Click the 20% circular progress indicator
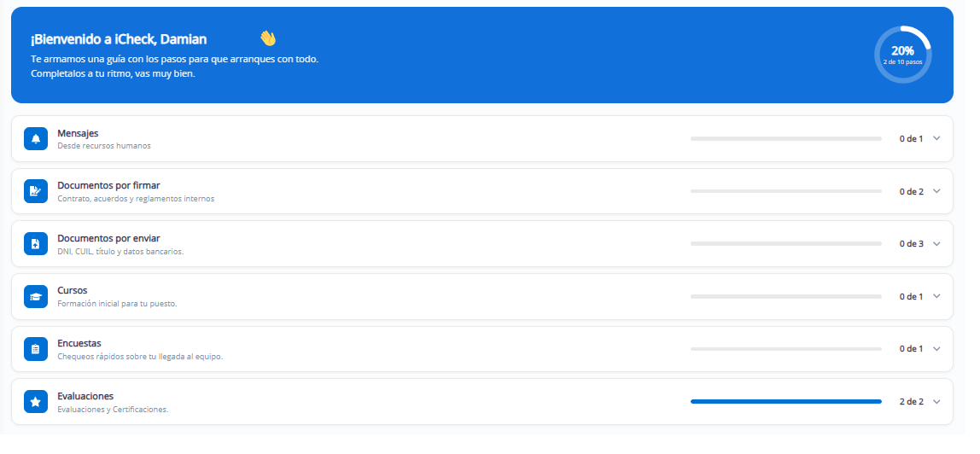Image resolution: width=980 pixels, height=454 pixels. pos(902,55)
